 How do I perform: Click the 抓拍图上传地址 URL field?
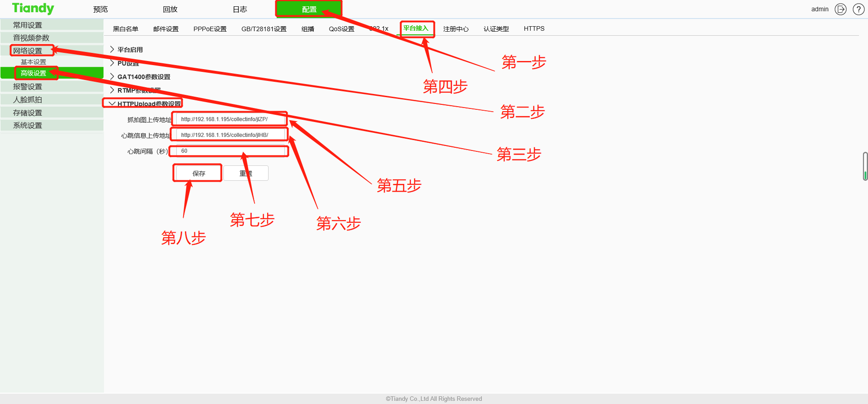231,119
